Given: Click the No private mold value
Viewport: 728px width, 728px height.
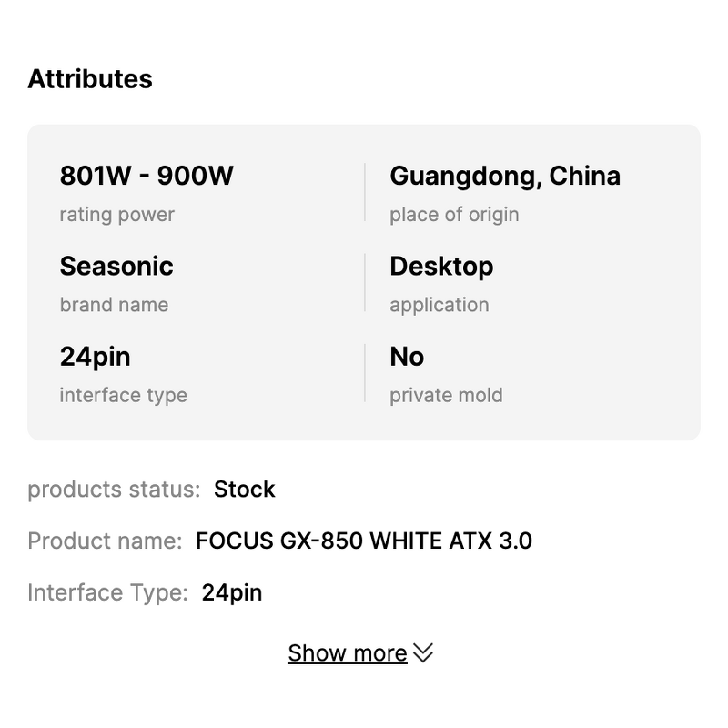Looking at the screenshot, I should click(406, 357).
